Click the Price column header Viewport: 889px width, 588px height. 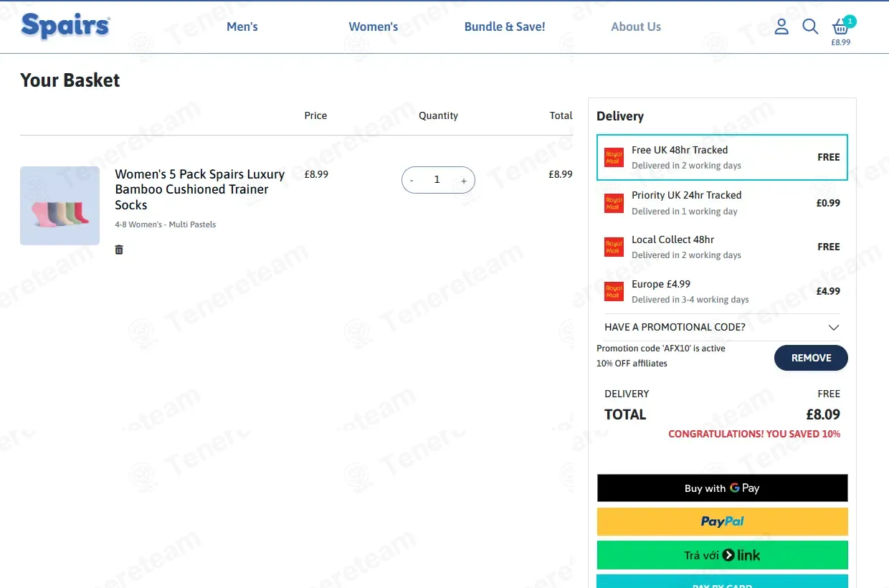(x=315, y=115)
